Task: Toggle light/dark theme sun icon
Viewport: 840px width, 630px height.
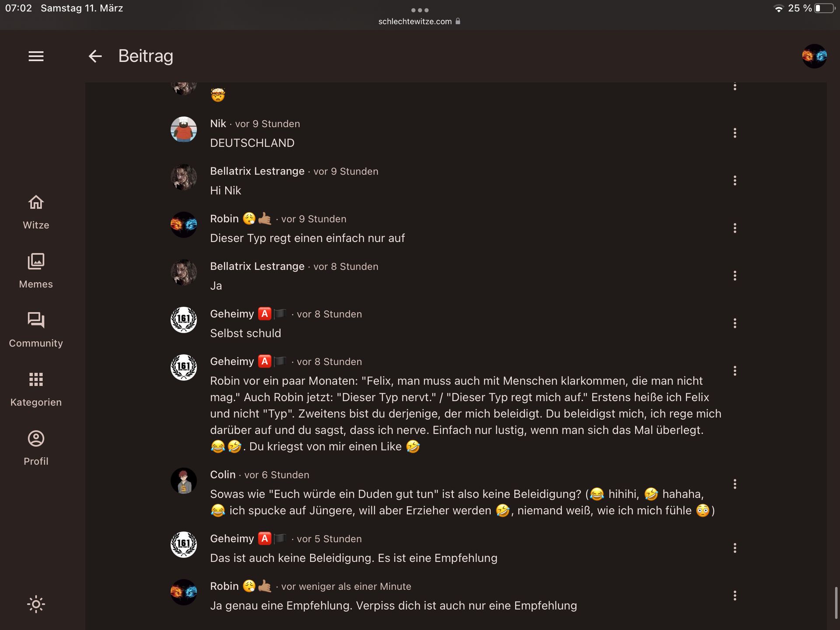Action: [36, 604]
